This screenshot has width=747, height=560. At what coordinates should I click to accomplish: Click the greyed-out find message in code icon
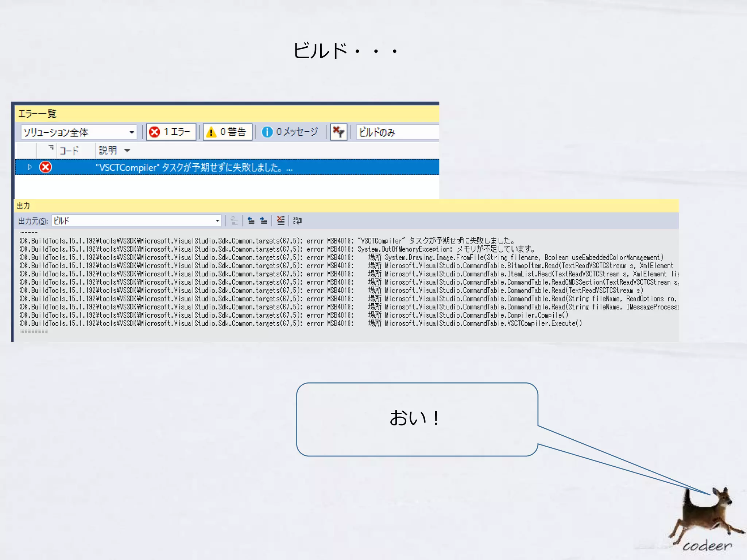point(234,221)
